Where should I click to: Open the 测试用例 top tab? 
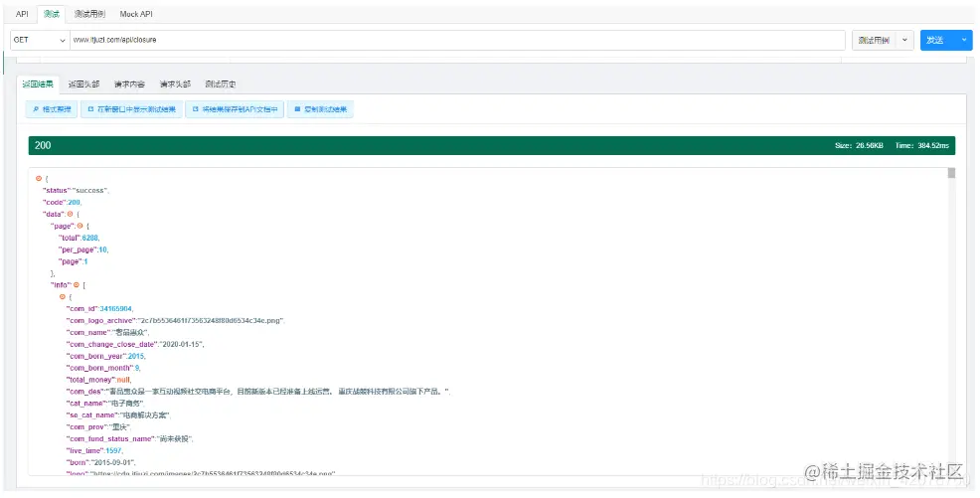point(88,14)
